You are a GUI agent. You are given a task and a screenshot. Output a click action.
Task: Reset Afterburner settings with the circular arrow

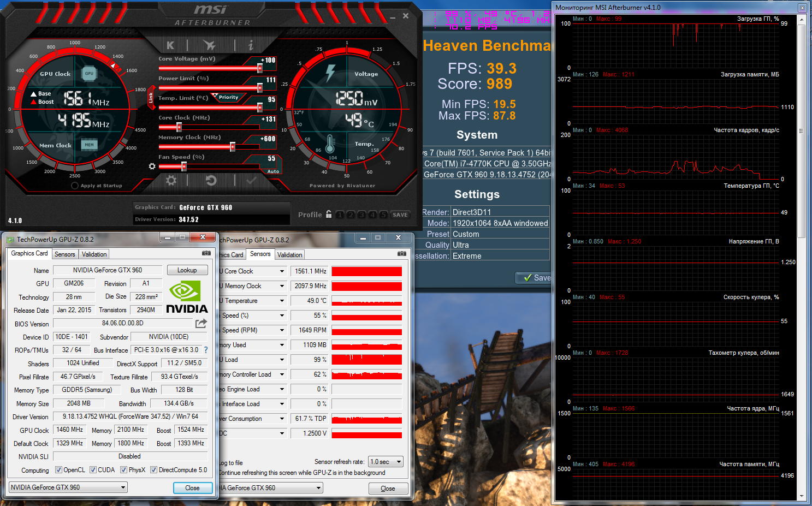(211, 180)
